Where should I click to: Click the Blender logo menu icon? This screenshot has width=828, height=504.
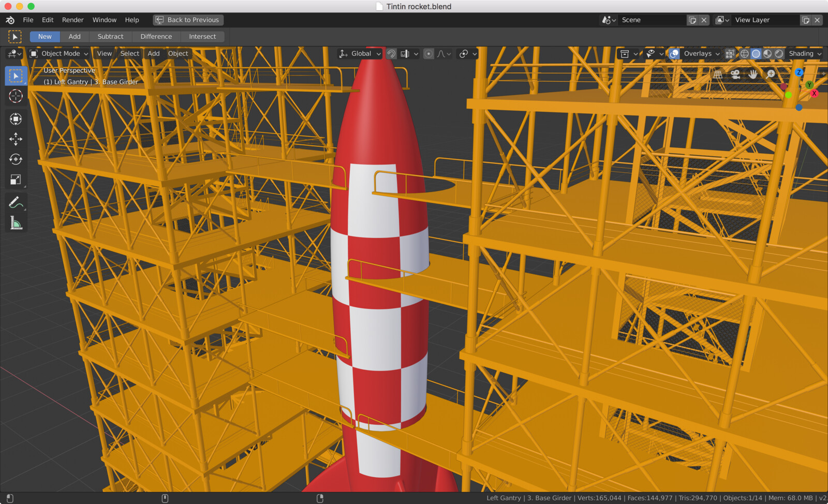(10, 20)
